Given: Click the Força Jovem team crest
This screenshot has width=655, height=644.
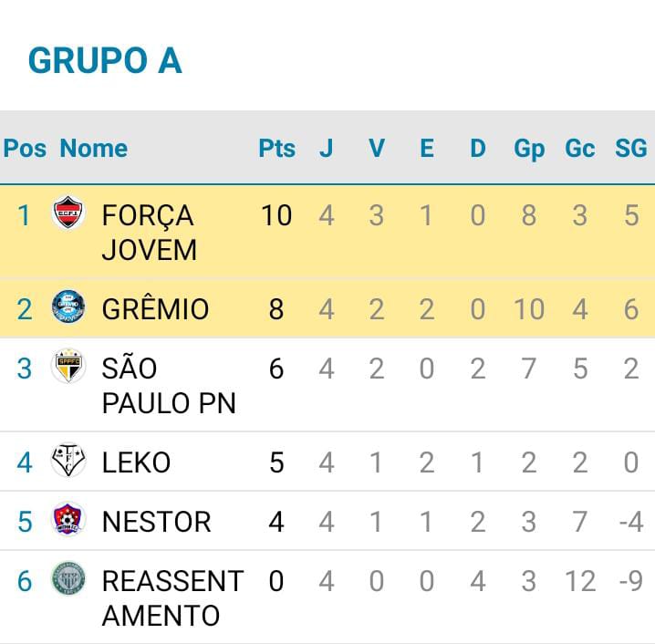Looking at the screenshot, I should click(x=68, y=213).
